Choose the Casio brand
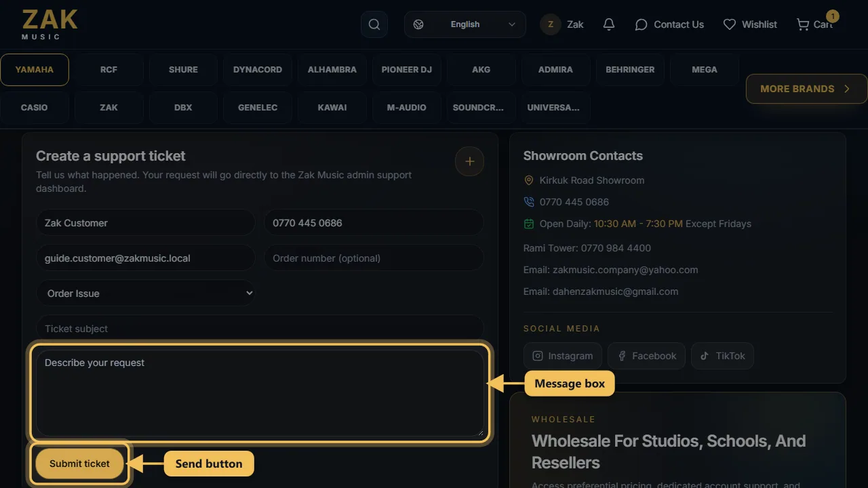The width and height of the screenshot is (868, 488). tap(35, 108)
